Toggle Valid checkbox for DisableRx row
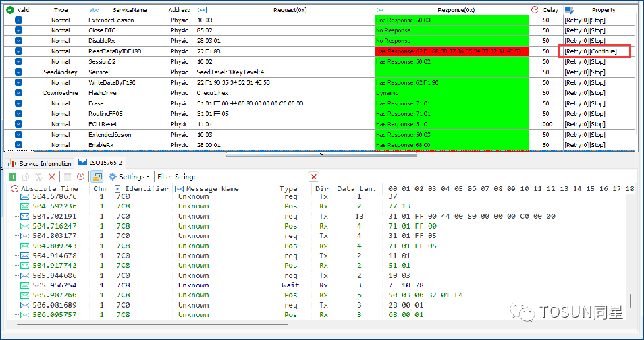The image size is (644, 340). pyautogui.click(x=18, y=40)
